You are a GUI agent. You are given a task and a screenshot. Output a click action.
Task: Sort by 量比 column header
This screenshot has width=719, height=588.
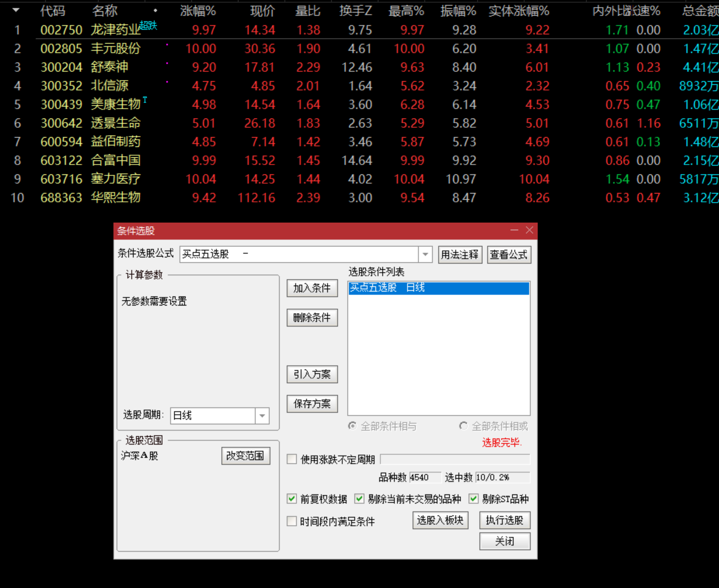308,10
